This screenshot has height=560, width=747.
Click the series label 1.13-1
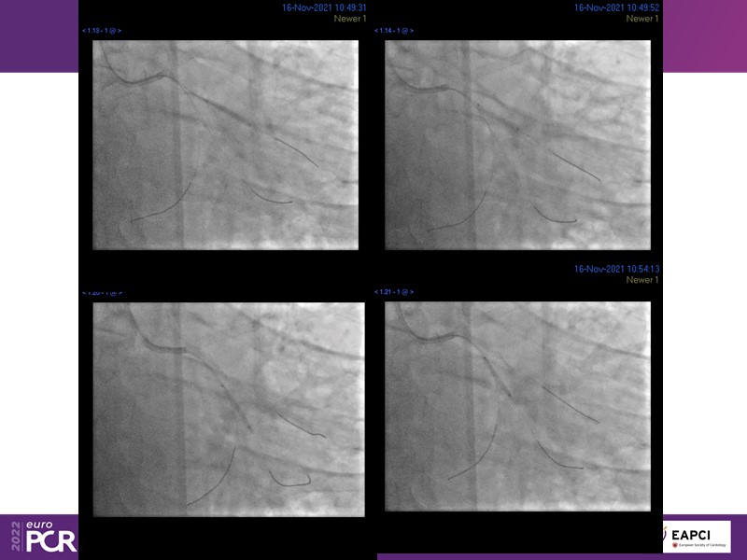102,30
